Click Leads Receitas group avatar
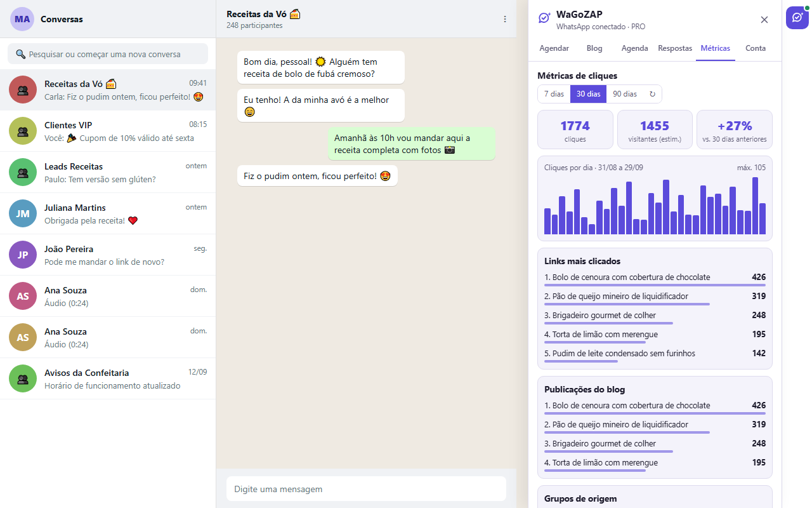Image resolution: width=812 pixels, height=508 pixels. tap(23, 172)
